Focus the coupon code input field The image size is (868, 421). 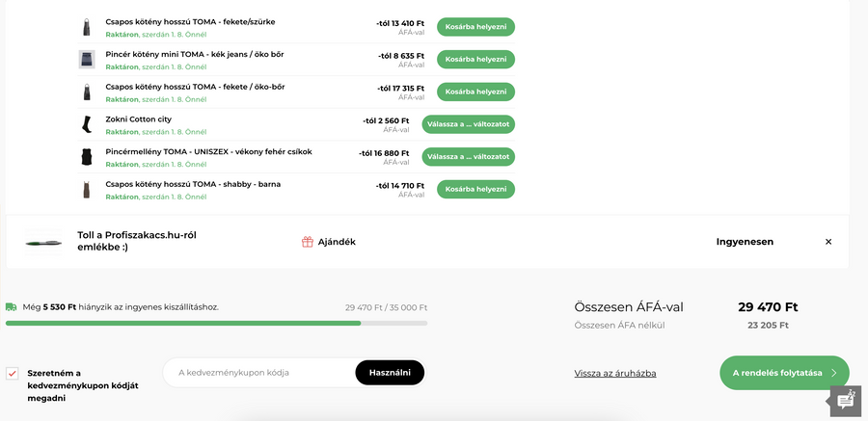coord(260,373)
